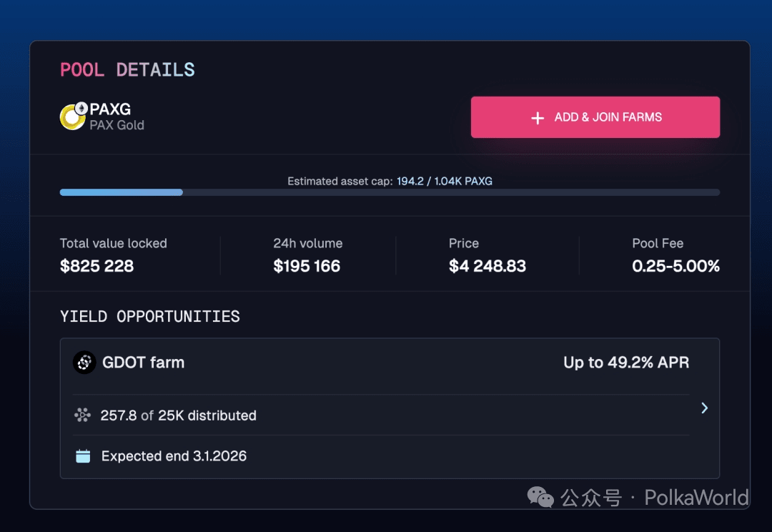Select the Total value locked figure

click(96, 266)
